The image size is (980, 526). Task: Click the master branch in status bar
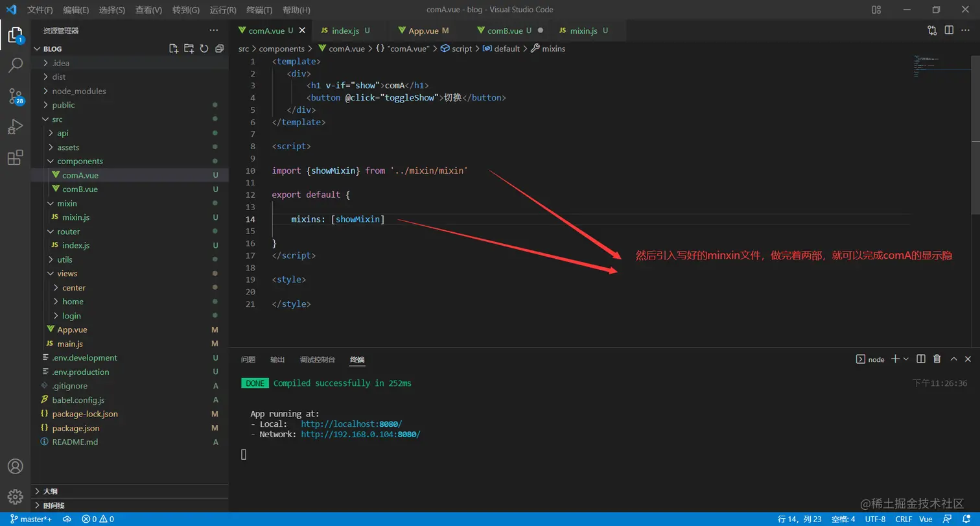coord(30,519)
